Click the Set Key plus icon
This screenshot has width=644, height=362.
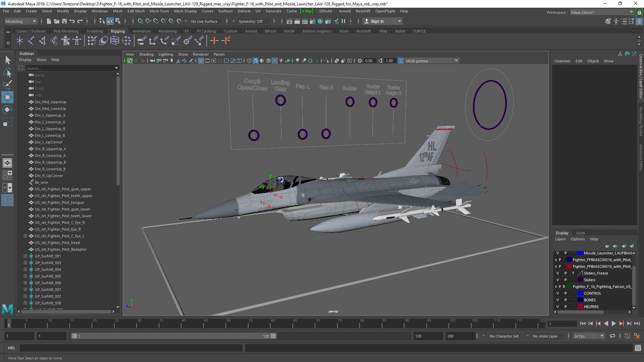[214, 41]
